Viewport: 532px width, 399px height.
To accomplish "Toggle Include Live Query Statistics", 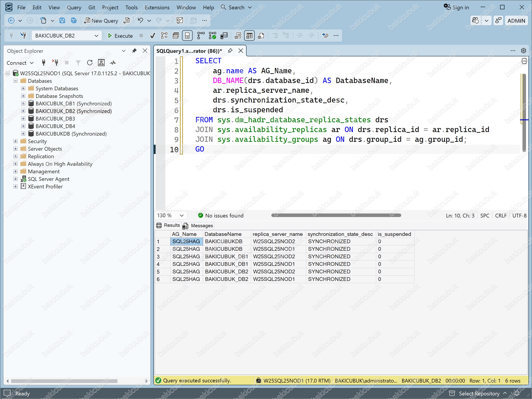I will (x=213, y=36).
